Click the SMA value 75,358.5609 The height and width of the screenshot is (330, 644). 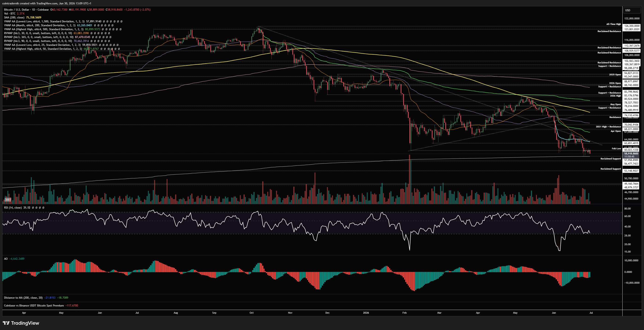(x=33, y=18)
